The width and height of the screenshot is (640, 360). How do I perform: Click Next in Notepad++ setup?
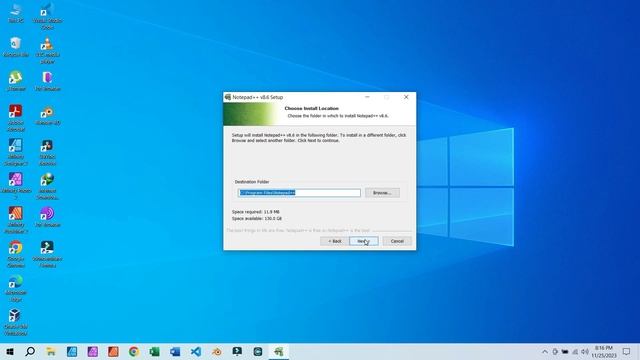pyautogui.click(x=364, y=241)
